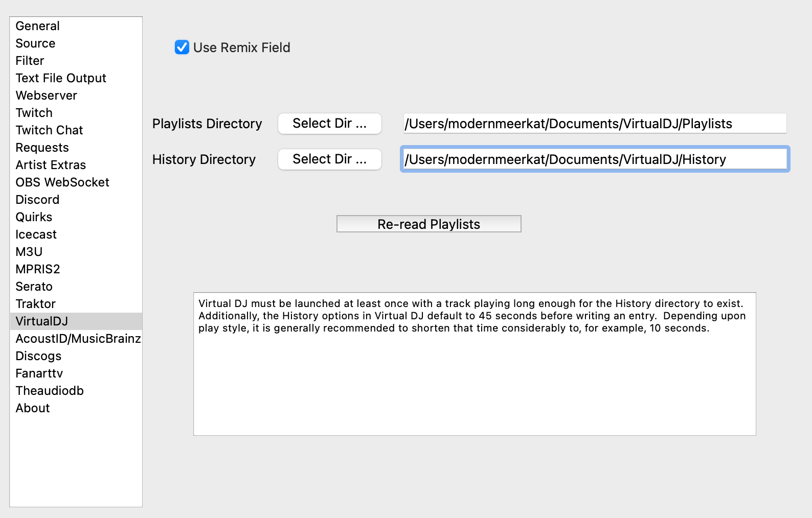This screenshot has width=812, height=518.
Task: Uncheck the Use Remix Field checkbox
Action: [182, 48]
